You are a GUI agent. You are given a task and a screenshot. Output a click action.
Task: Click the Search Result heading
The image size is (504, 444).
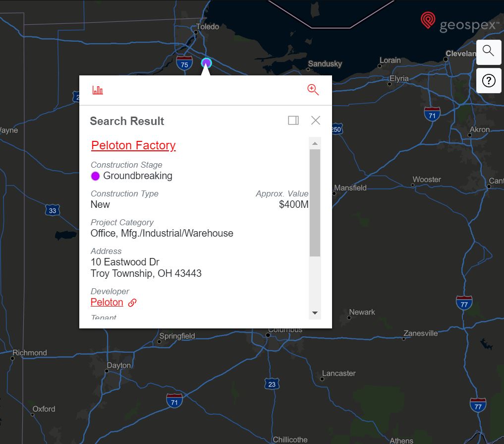(127, 121)
